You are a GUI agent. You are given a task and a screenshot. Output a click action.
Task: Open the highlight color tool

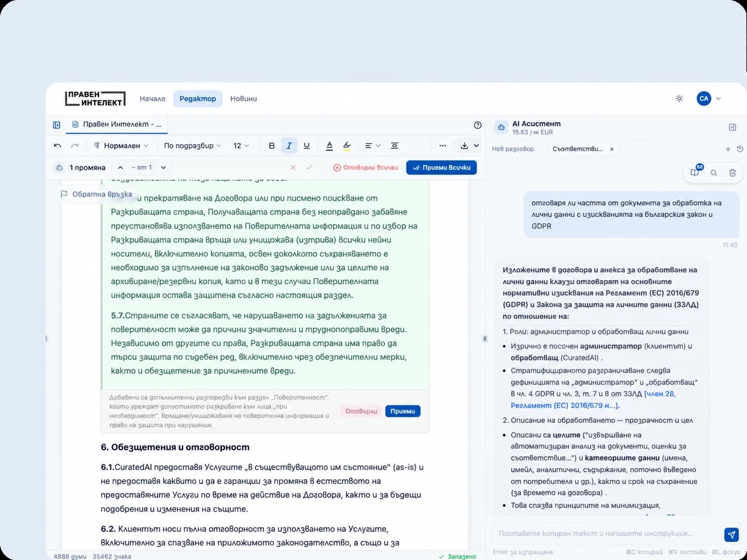coord(347,146)
